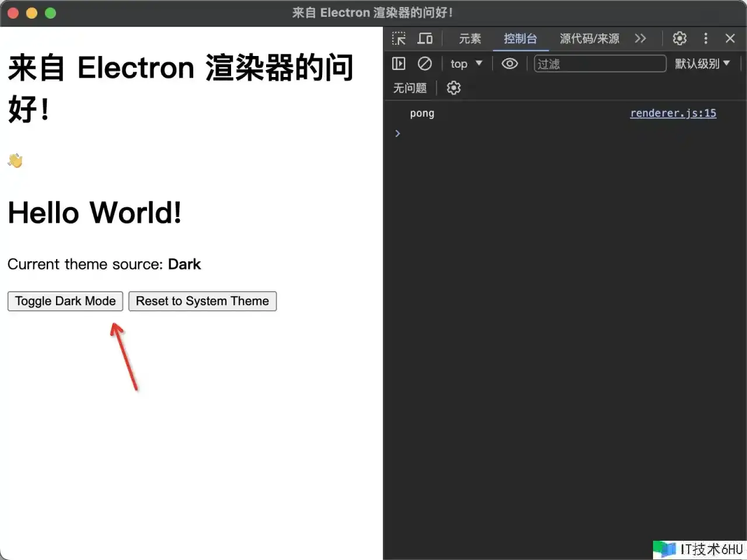The height and width of the screenshot is (560, 747).
Task: Open the default log levels dropdown
Action: 702,64
